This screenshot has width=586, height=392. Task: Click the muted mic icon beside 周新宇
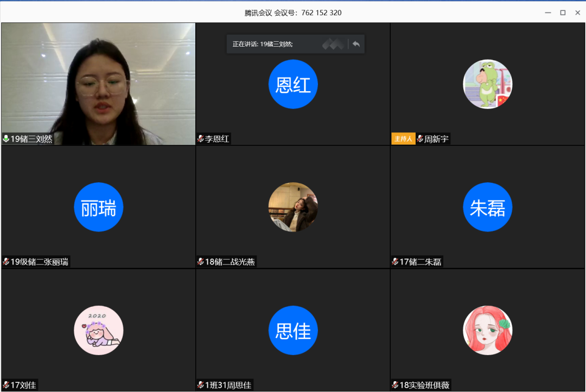pos(419,139)
